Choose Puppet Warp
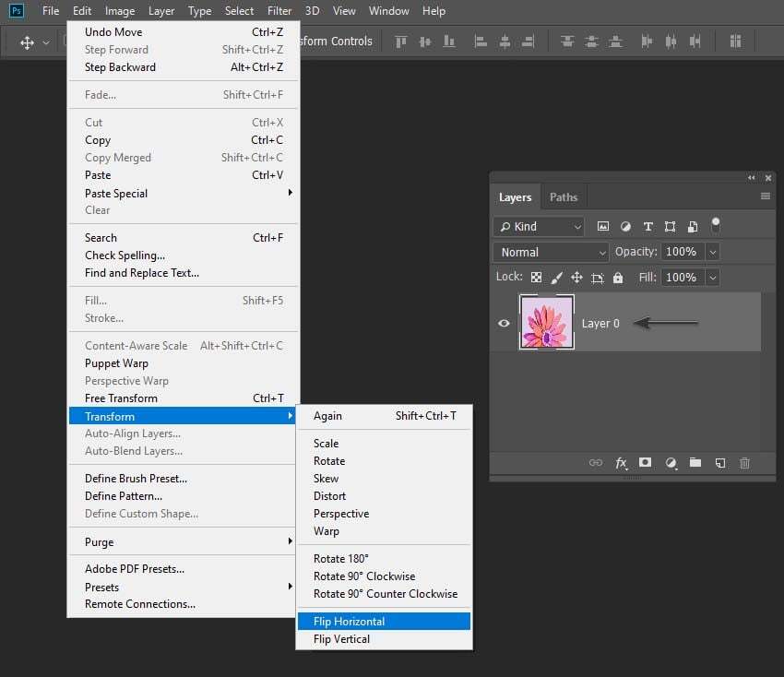This screenshot has height=677, width=784. coord(184,363)
